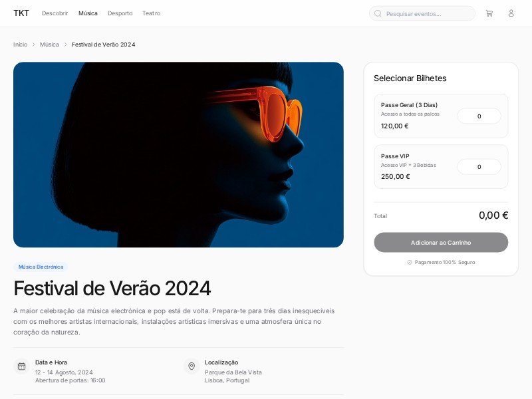Viewport: 532px width, 399px height.
Task: Click the TKT logo
Action: (x=21, y=13)
